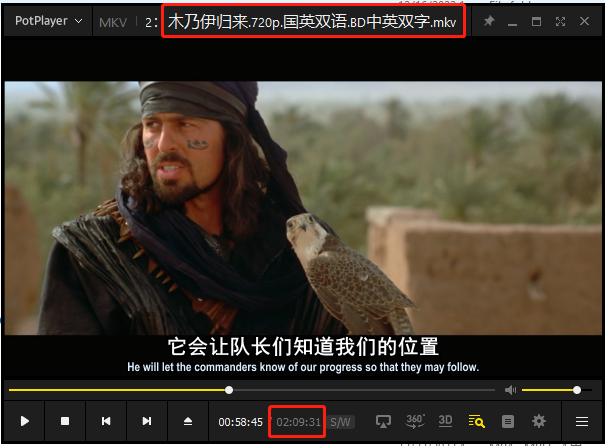Enable 360 degree video mode
605x446 pixels.
(415, 421)
